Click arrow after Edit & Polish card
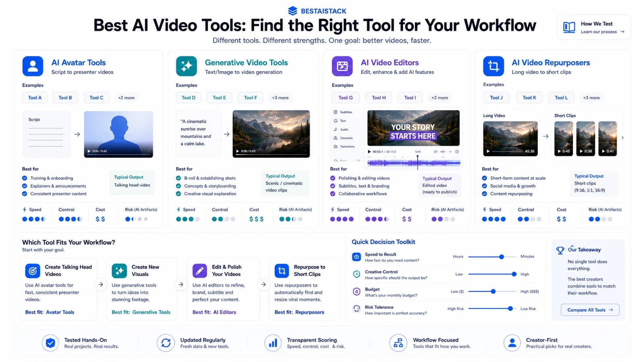Screen dimensions: 644x362 (x=263, y=284)
